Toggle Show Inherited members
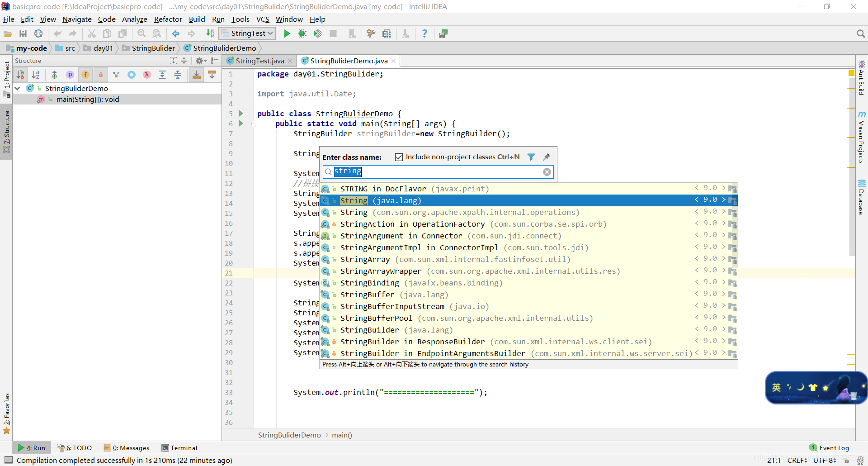This screenshot has width=868, height=466. (55, 75)
